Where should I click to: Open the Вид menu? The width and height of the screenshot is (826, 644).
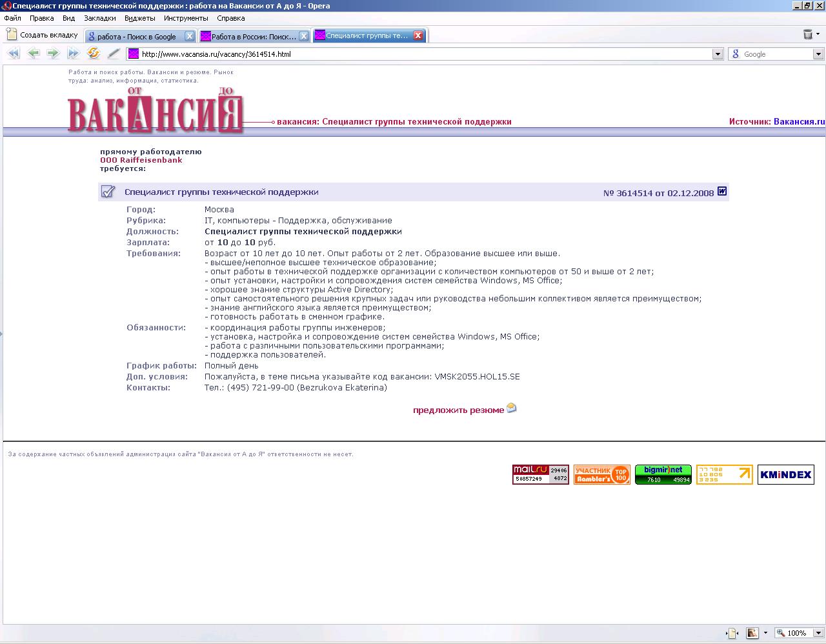[68, 18]
